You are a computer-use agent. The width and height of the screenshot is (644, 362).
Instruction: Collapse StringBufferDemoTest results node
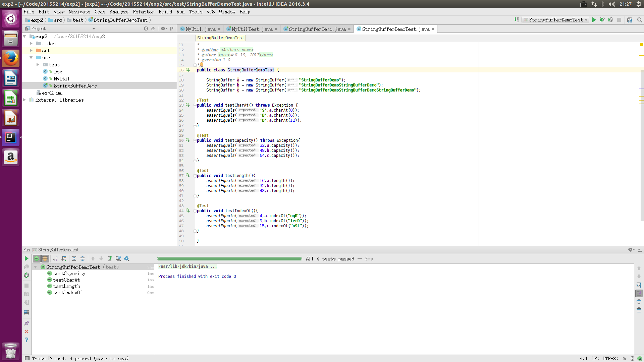(36, 267)
